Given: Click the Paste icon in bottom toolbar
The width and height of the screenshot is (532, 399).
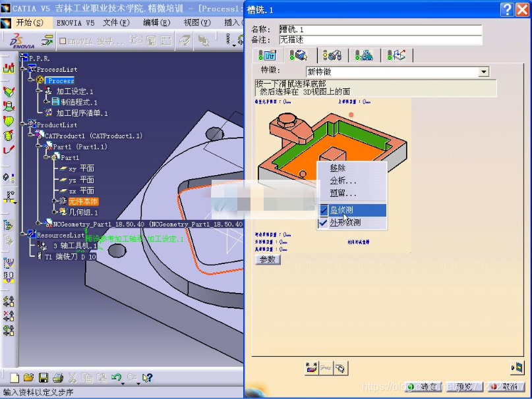Looking at the screenshot, I should point(102,377).
